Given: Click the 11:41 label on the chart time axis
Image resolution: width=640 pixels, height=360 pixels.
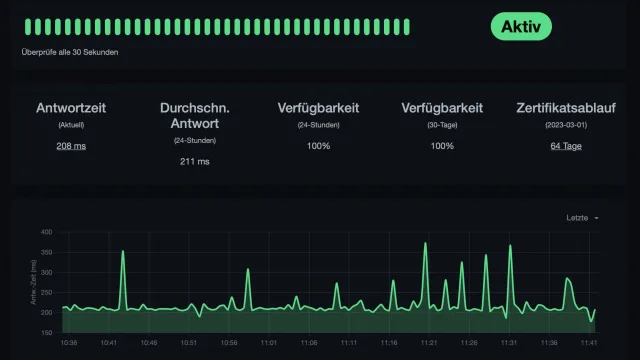Looking at the screenshot, I should (x=589, y=343).
